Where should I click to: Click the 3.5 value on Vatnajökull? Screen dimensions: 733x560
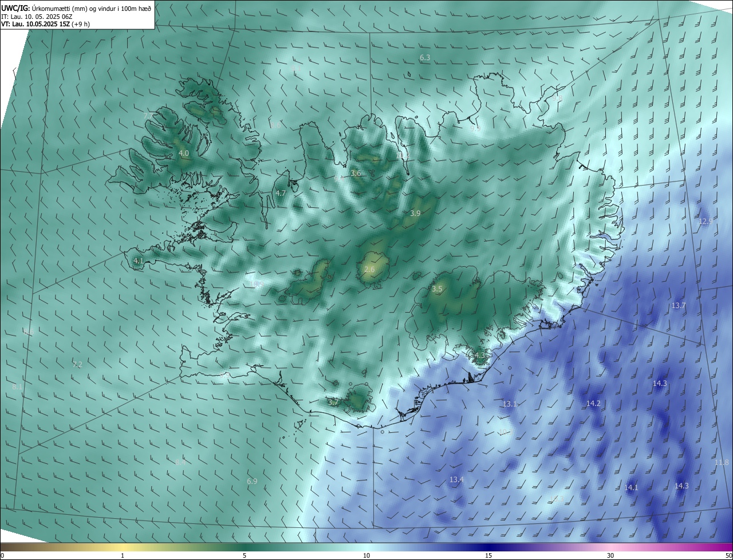(437, 289)
